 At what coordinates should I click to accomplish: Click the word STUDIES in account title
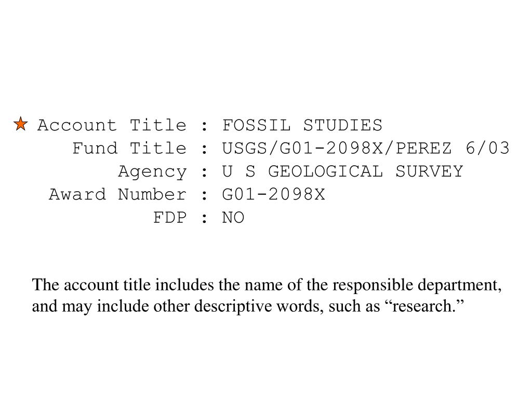tap(343, 125)
